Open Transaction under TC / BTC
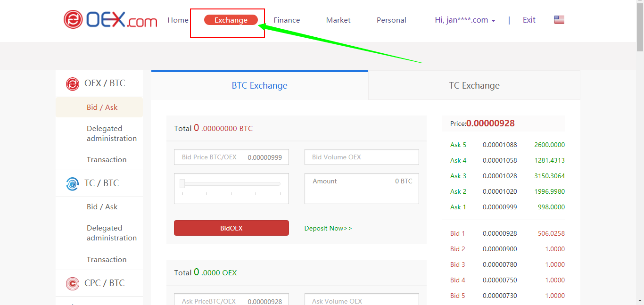644x305 pixels. click(107, 259)
